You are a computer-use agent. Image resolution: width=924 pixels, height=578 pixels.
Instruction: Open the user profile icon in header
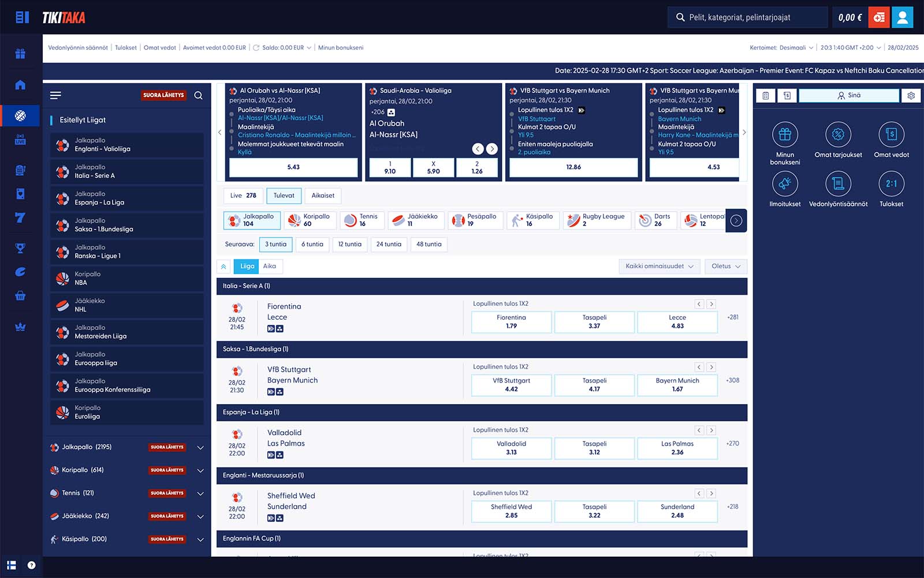coord(902,17)
